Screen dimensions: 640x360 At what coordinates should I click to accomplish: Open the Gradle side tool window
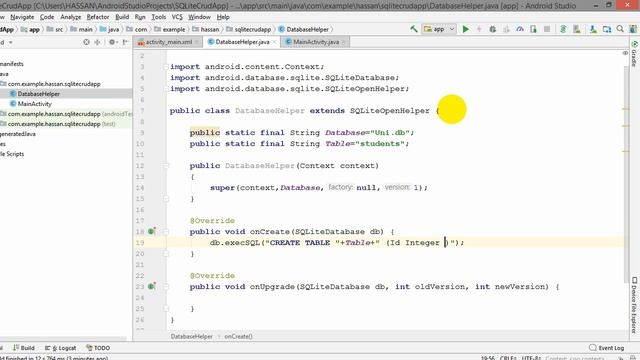[x=634, y=53]
